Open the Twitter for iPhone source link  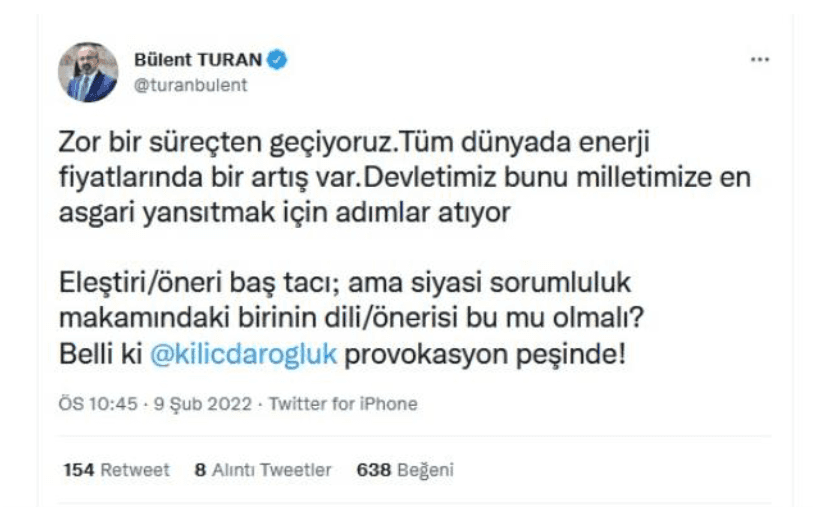coord(341,405)
